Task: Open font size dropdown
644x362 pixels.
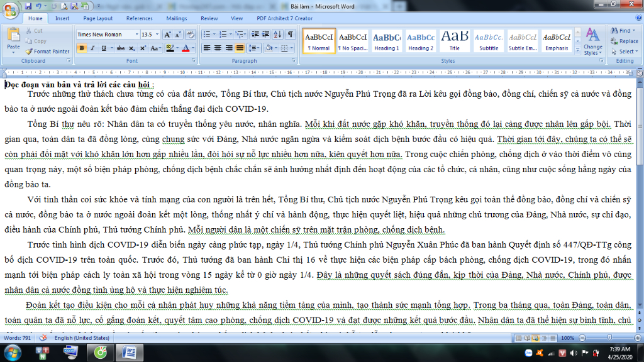Action: (x=157, y=35)
